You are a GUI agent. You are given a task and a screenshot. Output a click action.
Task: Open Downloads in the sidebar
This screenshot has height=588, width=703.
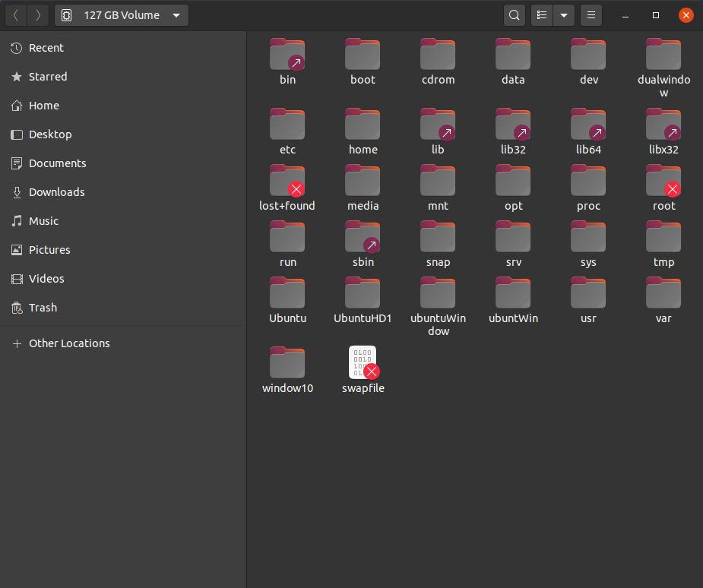(x=123, y=192)
